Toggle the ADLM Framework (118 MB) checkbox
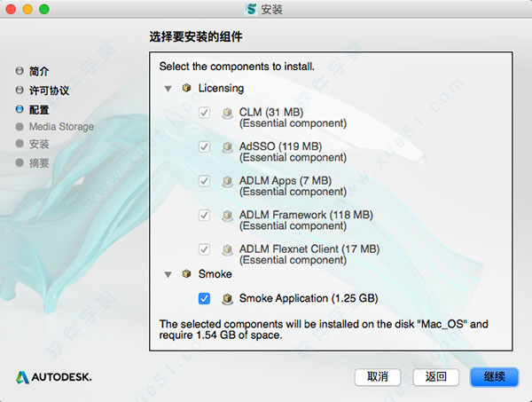 (204, 215)
